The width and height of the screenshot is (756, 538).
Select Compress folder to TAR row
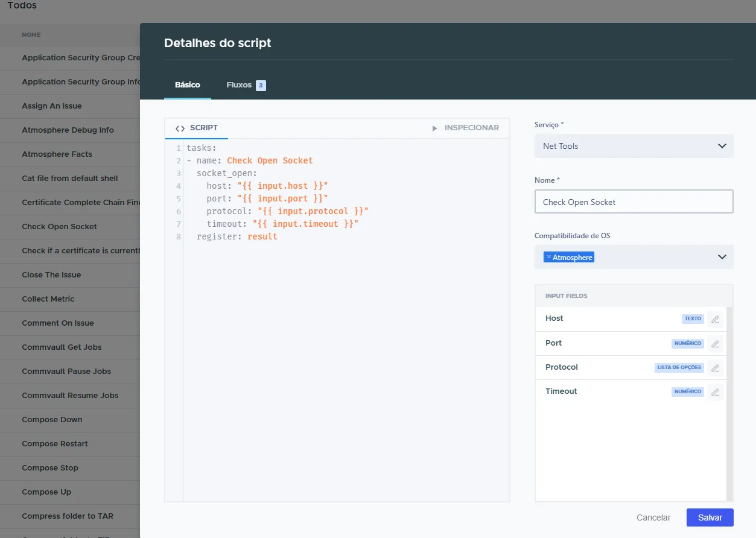click(x=70, y=516)
